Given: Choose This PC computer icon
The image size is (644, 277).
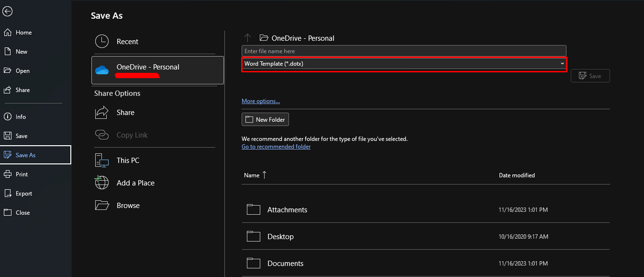Looking at the screenshot, I should [102, 161].
